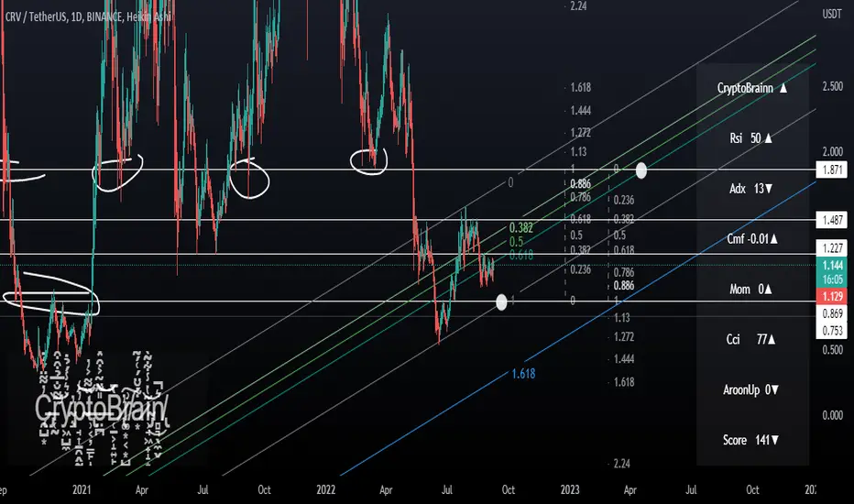The image size is (854, 504).
Task: Click the AroonUp 0 indicator row
Action: (752, 389)
